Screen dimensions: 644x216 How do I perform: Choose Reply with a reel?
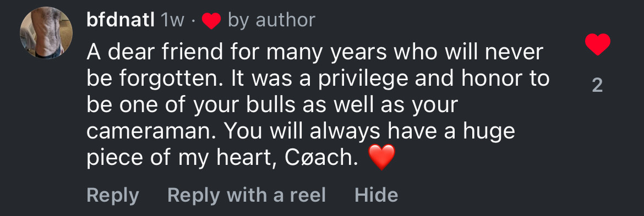tap(247, 195)
